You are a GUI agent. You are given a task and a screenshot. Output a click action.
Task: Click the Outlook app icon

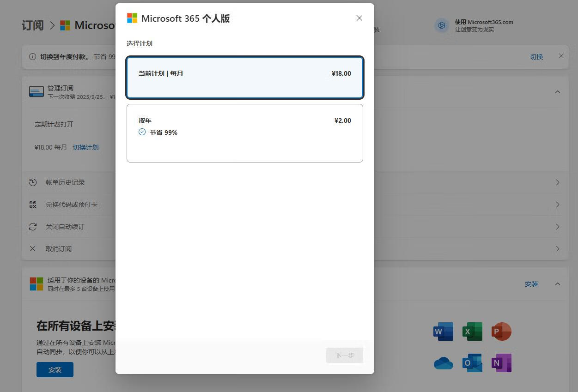click(472, 363)
